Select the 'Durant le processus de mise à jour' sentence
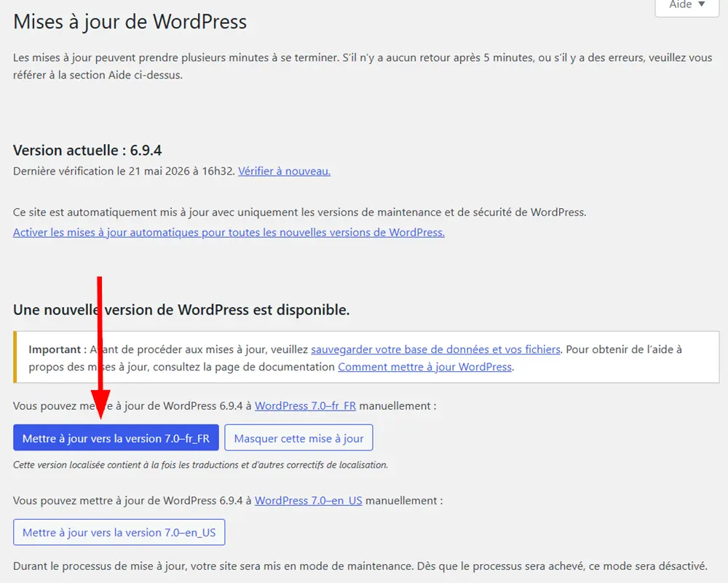 pos(360,566)
